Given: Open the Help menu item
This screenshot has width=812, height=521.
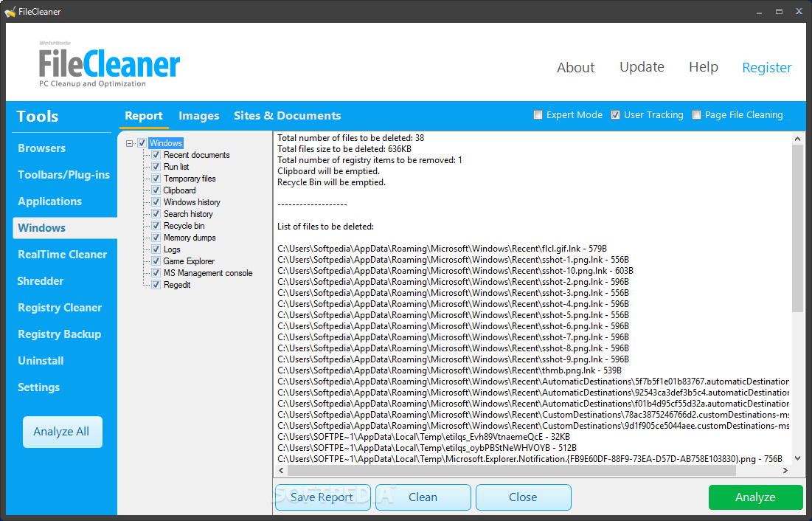Looking at the screenshot, I should pyautogui.click(x=704, y=67).
